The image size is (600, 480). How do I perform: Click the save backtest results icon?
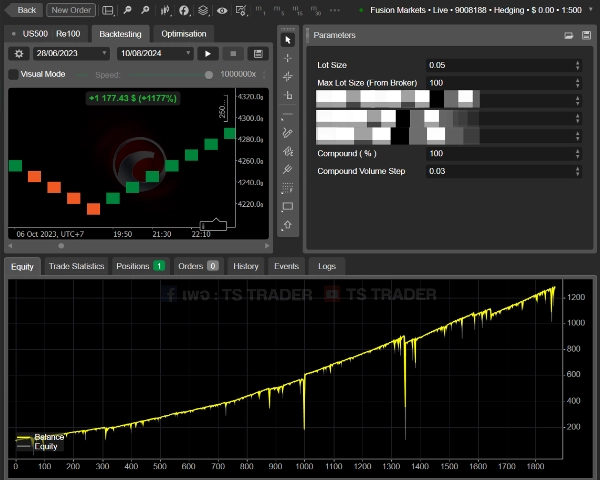point(258,53)
